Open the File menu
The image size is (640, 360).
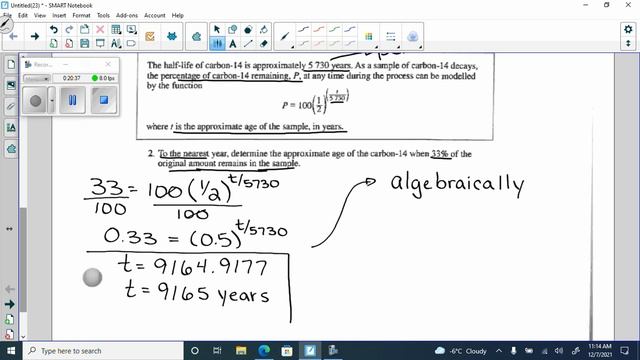7,15
